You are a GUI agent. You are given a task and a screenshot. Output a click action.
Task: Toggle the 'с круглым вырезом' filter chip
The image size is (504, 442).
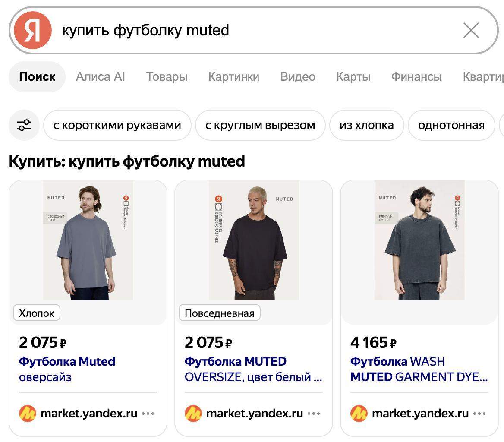[260, 125]
